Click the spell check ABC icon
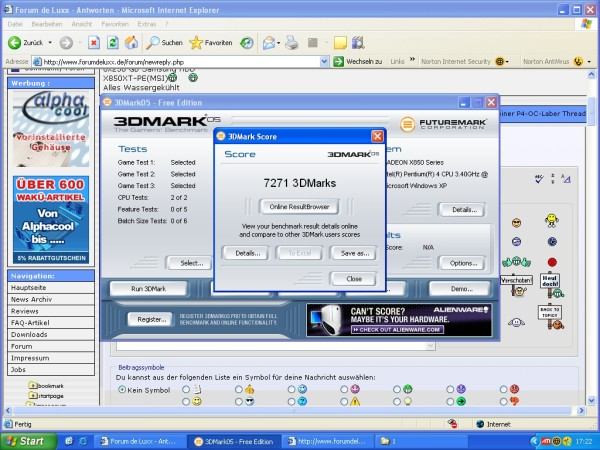 click(x=539, y=179)
